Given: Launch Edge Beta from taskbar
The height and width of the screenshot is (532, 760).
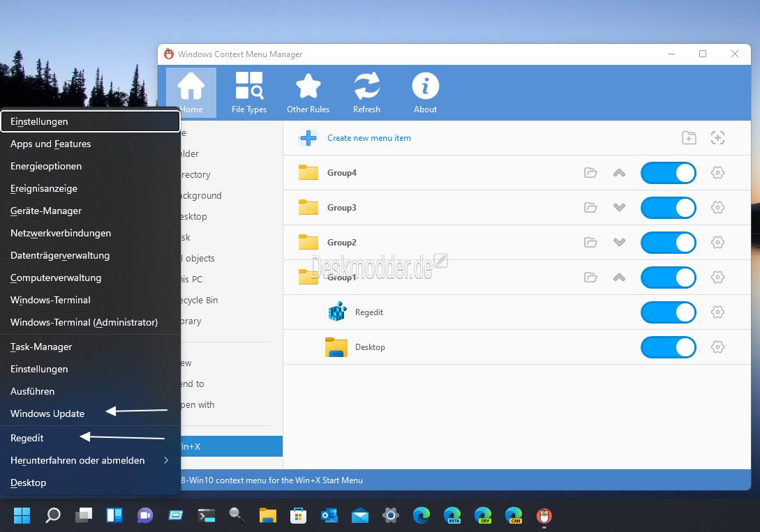Looking at the screenshot, I should [x=452, y=515].
